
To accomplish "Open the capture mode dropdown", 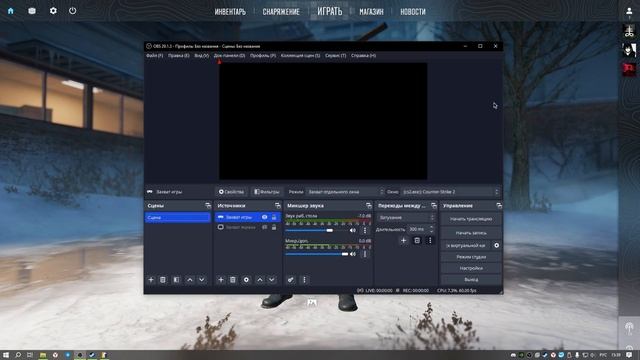I will [345, 191].
